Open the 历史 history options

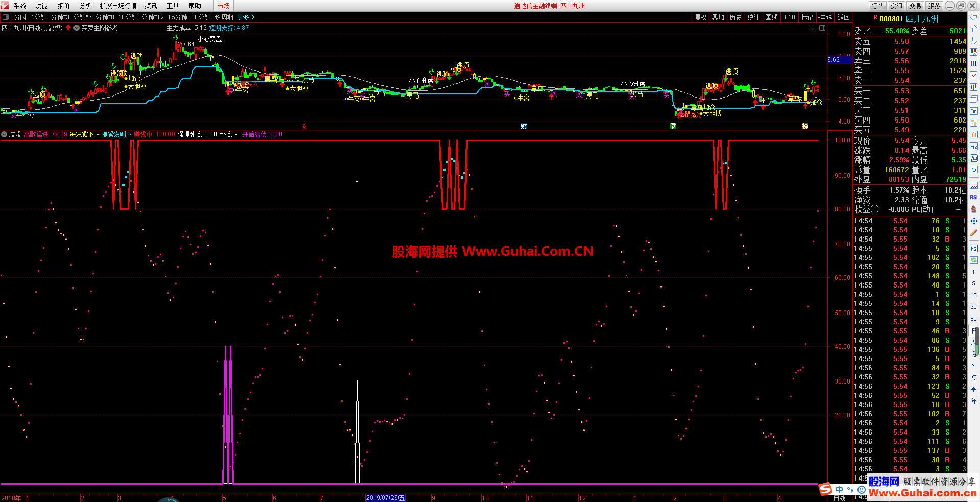coord(736,17)
